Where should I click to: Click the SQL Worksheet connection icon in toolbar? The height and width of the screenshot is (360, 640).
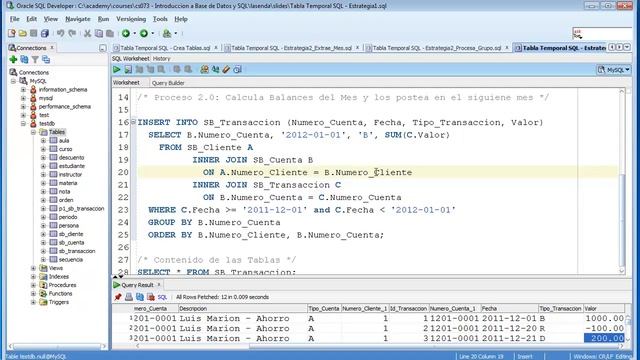tap(167, 33)
